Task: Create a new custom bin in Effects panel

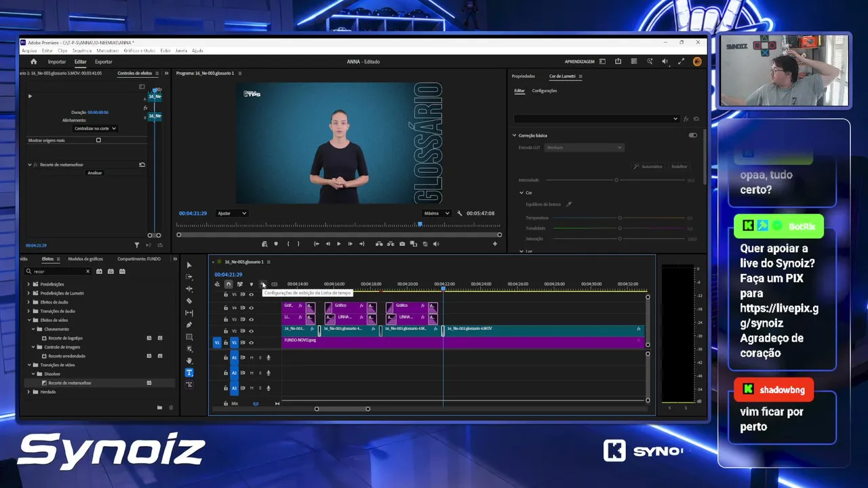Action: (159, 407)
